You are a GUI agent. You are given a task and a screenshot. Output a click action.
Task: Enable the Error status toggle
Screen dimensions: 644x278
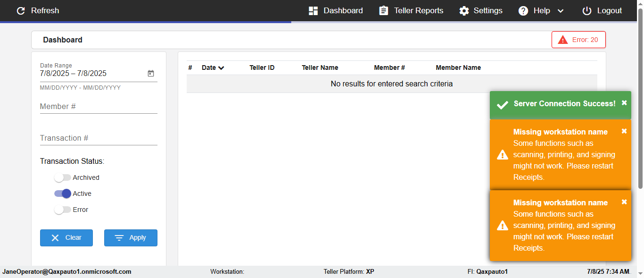(62, 210)
